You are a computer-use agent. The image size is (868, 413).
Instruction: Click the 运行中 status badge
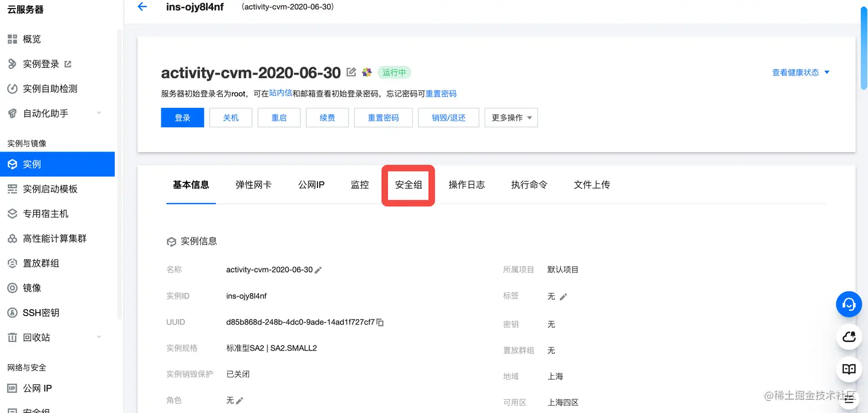point(394,72)
